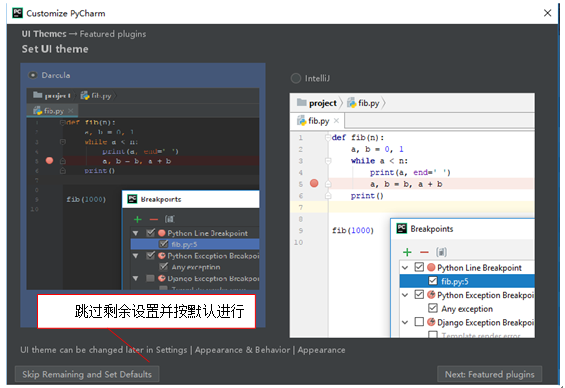The width and height of the screenshot is (565, 388).
Task: Click the project folder icon in IntelliJ preview breadcrumb
Action: (x=302, y=103)
